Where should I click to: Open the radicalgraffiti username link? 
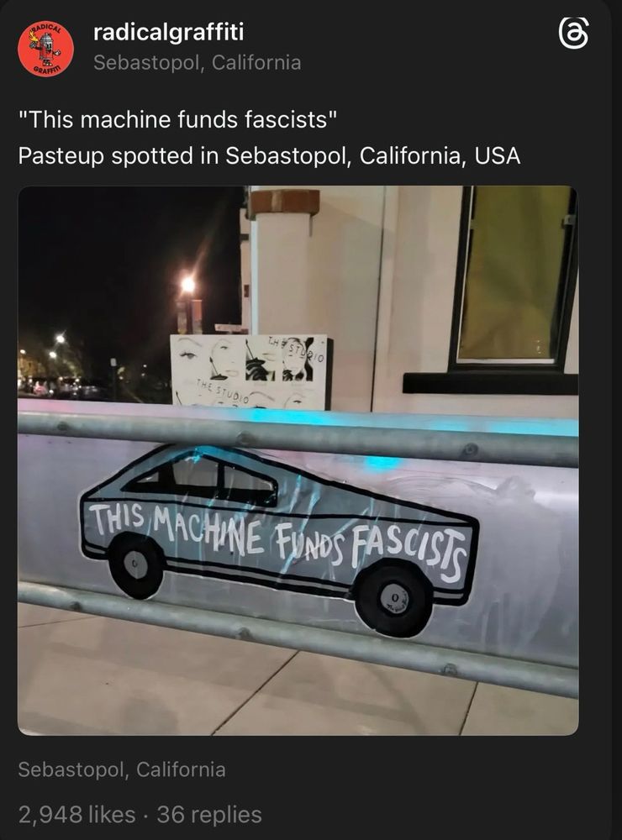168,32
